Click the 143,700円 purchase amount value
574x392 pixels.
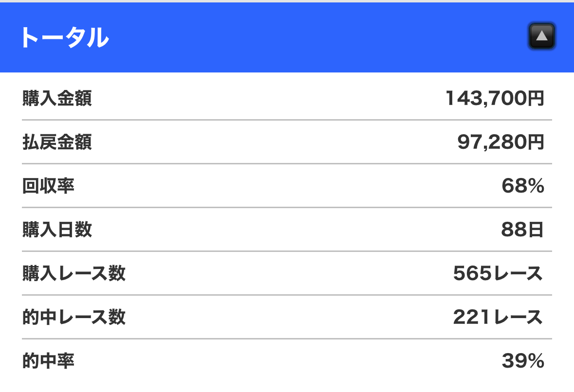pos(494,99)
